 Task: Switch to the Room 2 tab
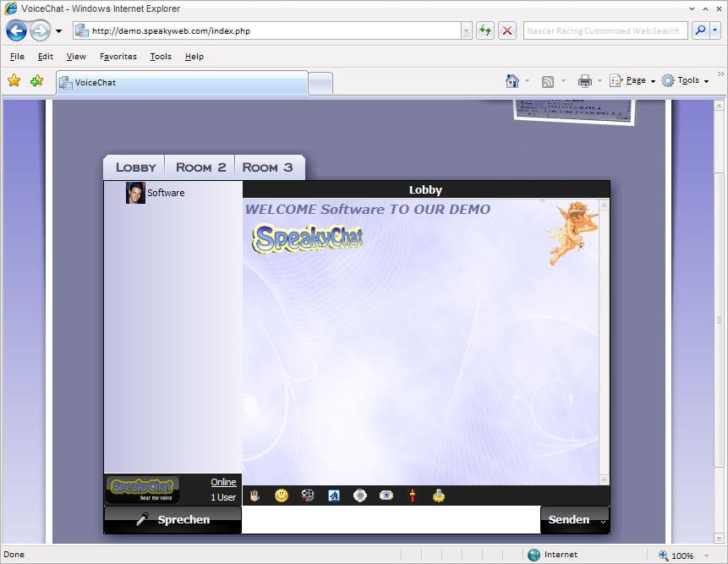click(200, 167)
